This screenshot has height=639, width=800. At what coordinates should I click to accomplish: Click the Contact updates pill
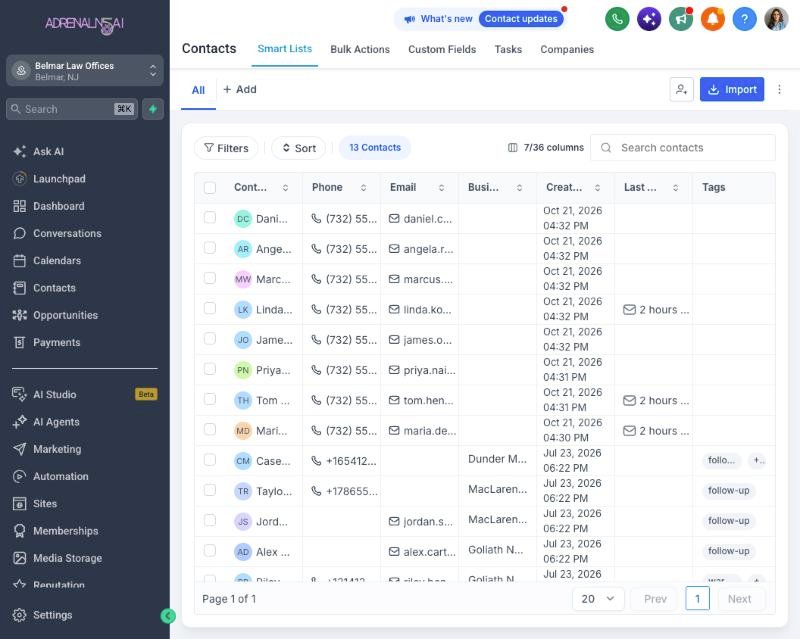pos(521,19)
